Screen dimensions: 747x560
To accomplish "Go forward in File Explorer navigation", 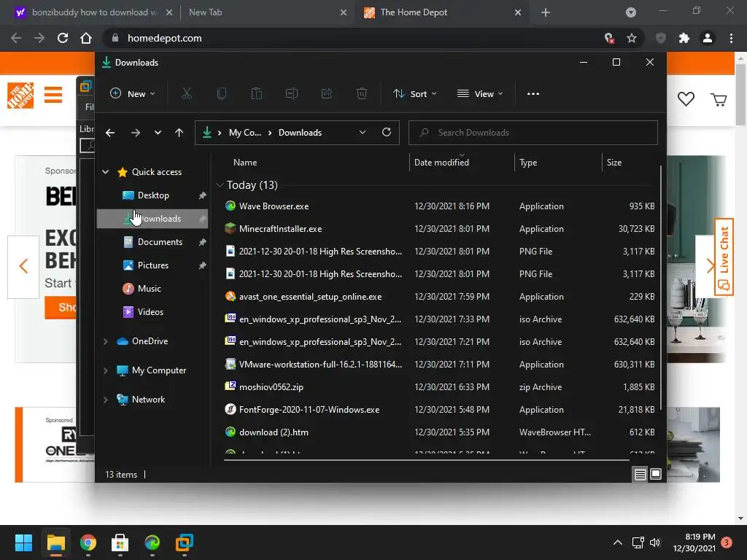I will point(135,133).
